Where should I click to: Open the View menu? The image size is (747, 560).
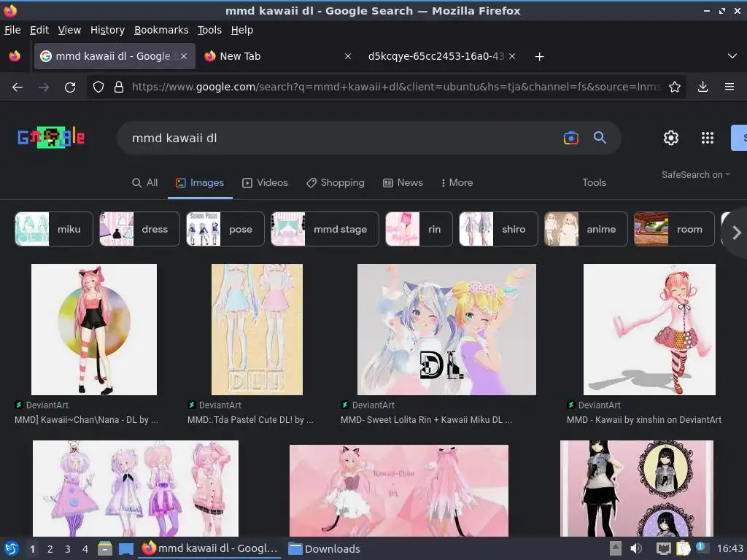tap(69, 30)
